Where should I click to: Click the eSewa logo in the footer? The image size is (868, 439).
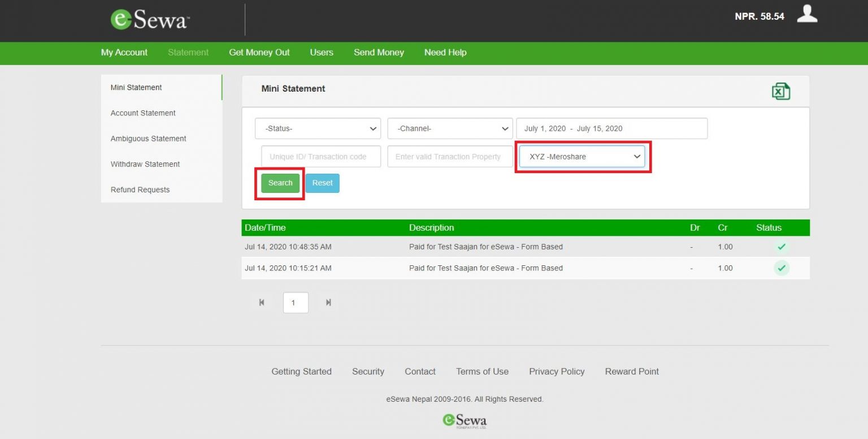tap(465, 420)
